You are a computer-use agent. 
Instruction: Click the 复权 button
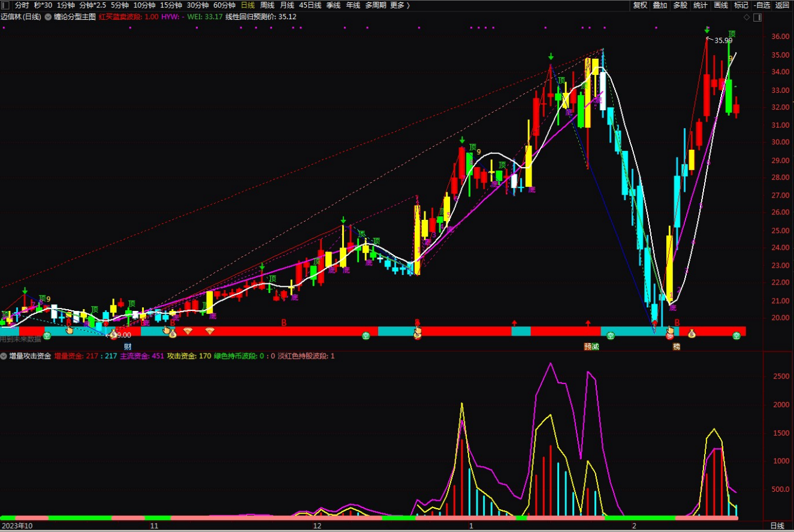640,5
